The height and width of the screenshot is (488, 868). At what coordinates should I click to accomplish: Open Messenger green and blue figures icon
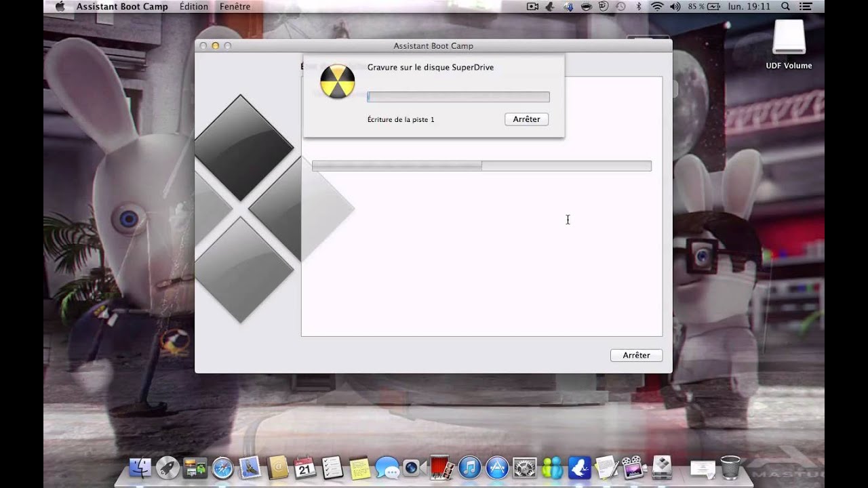(x=552, y=468)
